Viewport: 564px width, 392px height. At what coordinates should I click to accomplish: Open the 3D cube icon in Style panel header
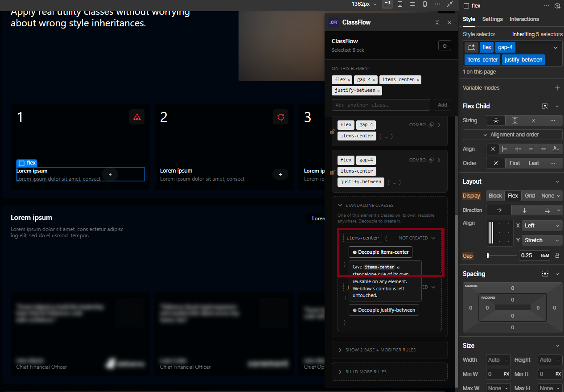click(557, 6)
